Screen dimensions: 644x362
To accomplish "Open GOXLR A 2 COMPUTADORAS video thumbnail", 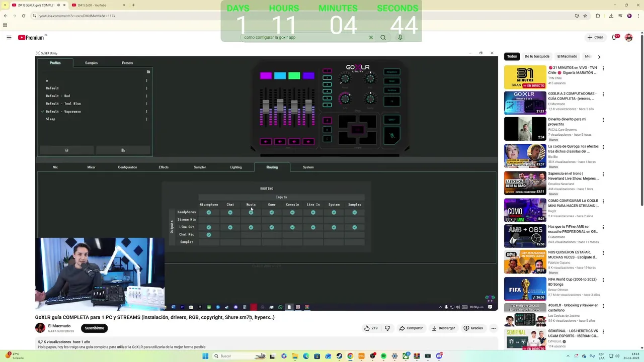I will coord(525,103).
